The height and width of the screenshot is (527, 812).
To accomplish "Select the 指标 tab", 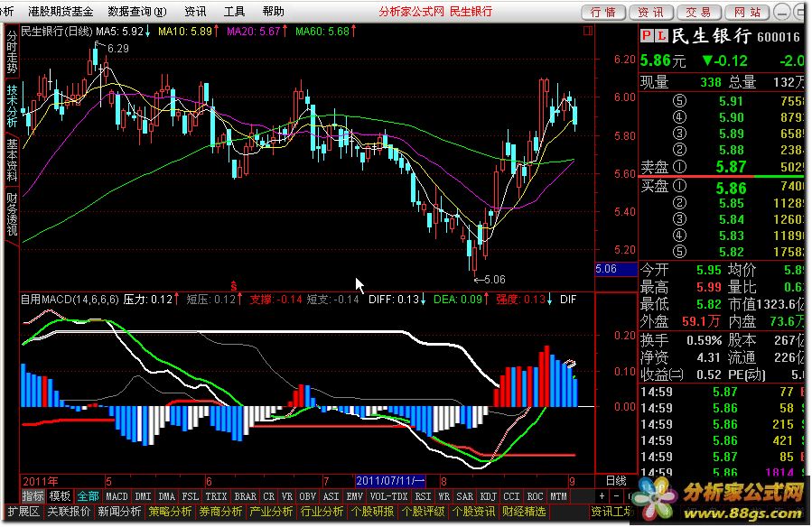I will 33,496.
